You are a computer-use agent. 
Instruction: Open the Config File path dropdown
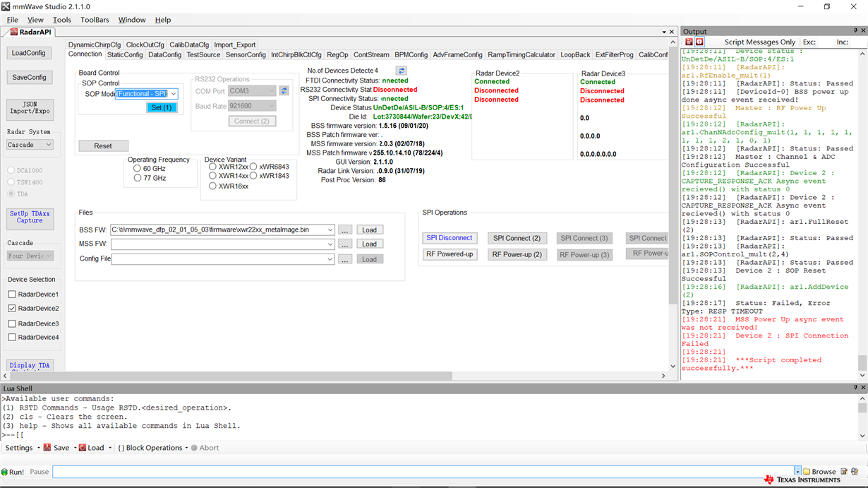point(330,259)
